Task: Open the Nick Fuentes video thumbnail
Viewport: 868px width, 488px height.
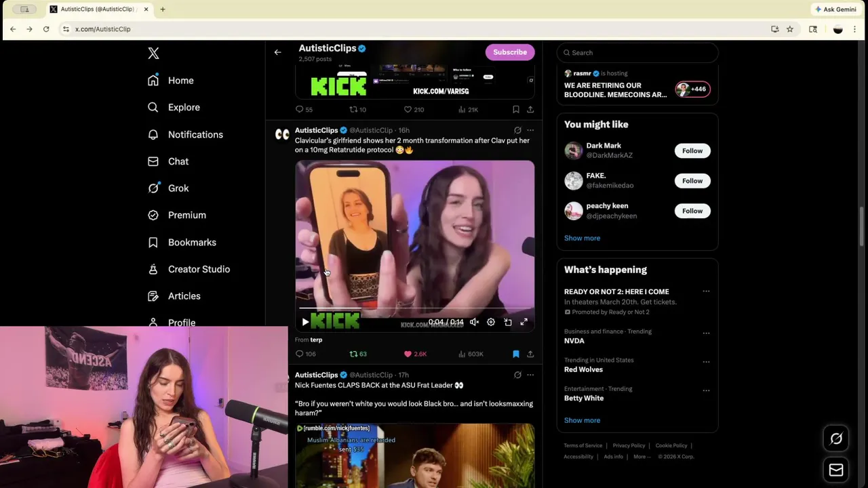Action: click(414, 455)
